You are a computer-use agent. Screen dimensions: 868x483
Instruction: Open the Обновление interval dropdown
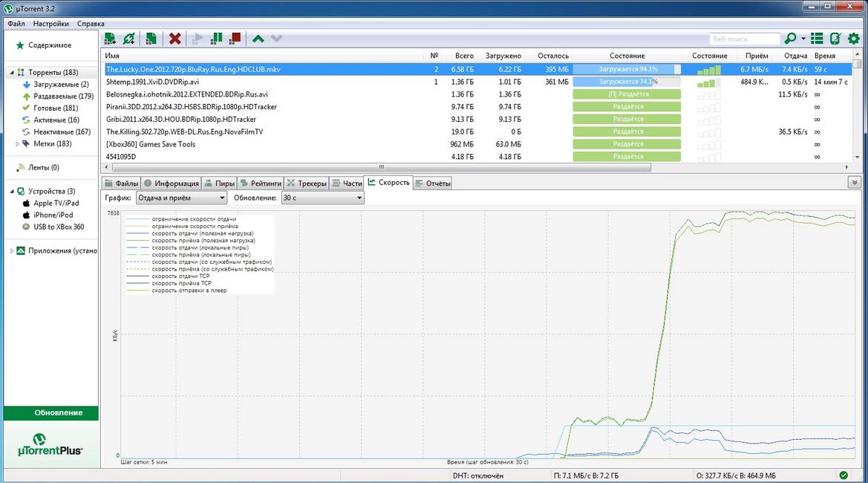coord(323,198)
